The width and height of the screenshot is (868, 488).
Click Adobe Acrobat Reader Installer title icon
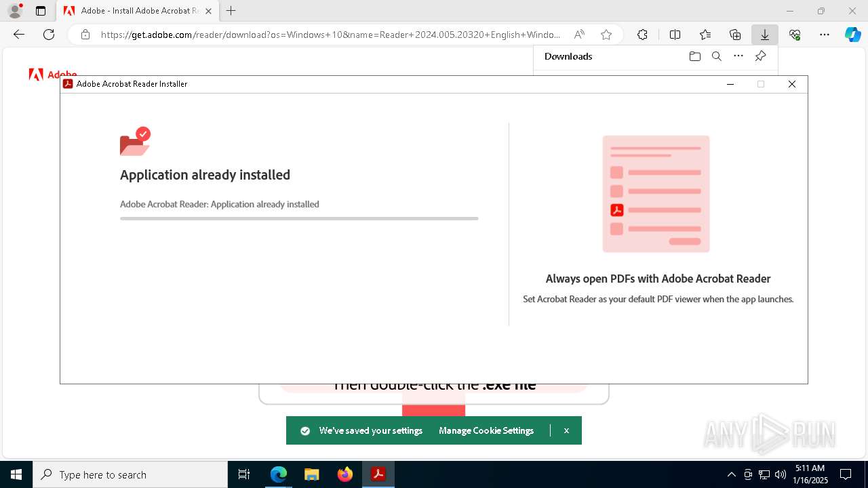point(68,84)
